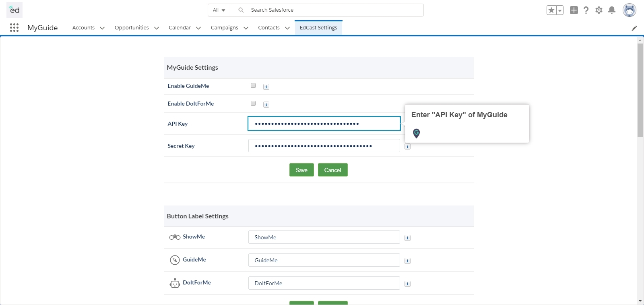Image resolution: width=644 pixels, height=305 pixels.
Task: Toggle the Enable DoItForMe checkbox
Action: pyautogui.click(x=253, y=103)
